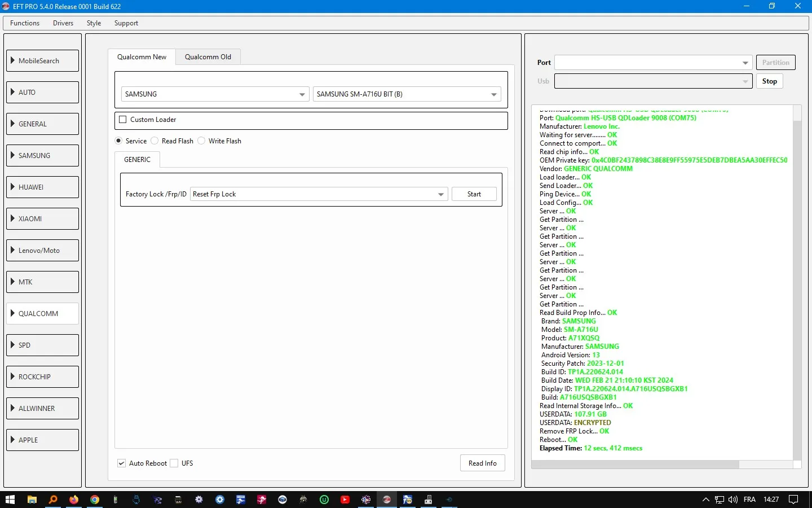This screenshot has height=508, width=812.
Task: Uncheck the Auto Reboot checkbox
Action: click(122, 463)
